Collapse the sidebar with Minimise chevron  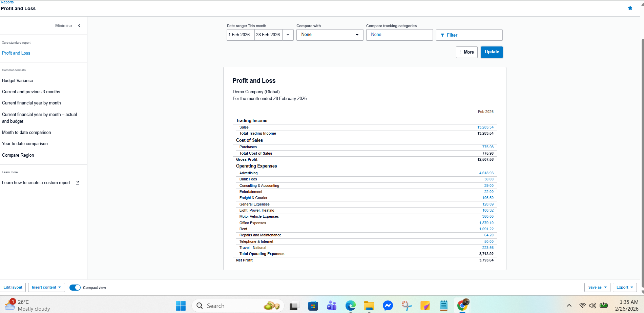(79, 26)
